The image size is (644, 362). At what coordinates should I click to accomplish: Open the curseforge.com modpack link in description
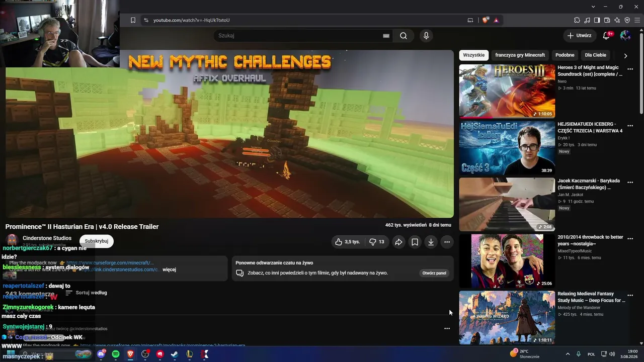click(x=110, y=263)
